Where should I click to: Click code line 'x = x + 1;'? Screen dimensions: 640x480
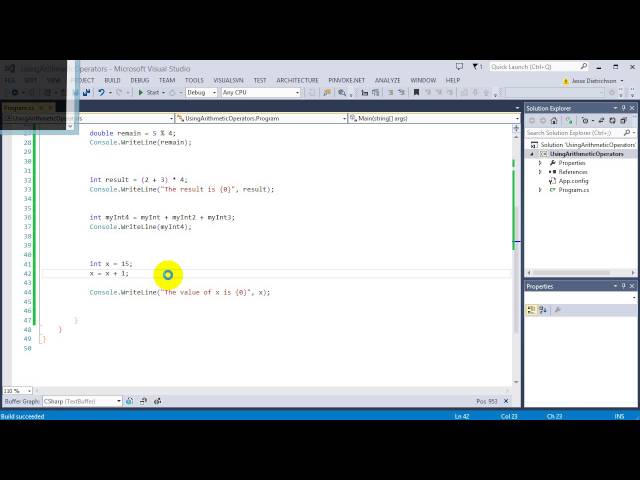tap(109, 273)
